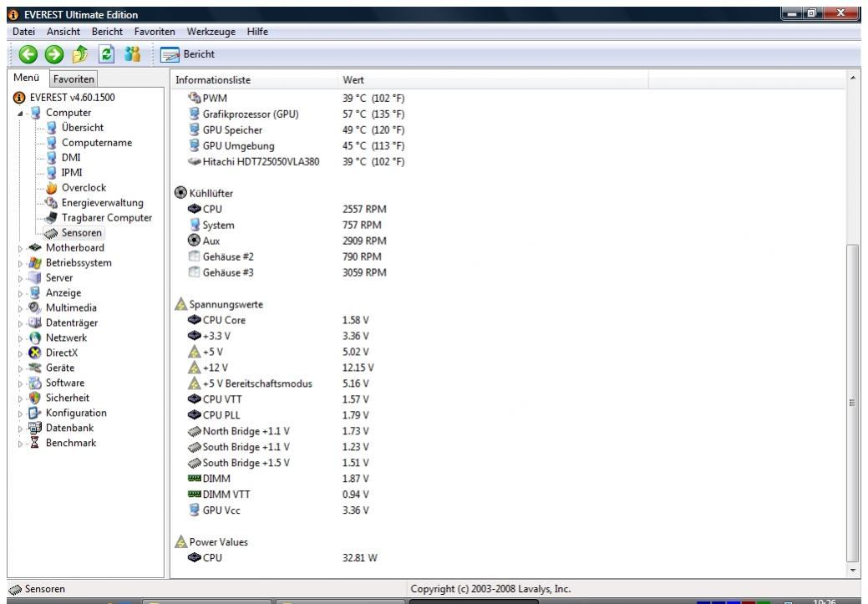Click the vertical scrollbar down arrow
This screenshot has width=868, height=604.
[852, 570]
